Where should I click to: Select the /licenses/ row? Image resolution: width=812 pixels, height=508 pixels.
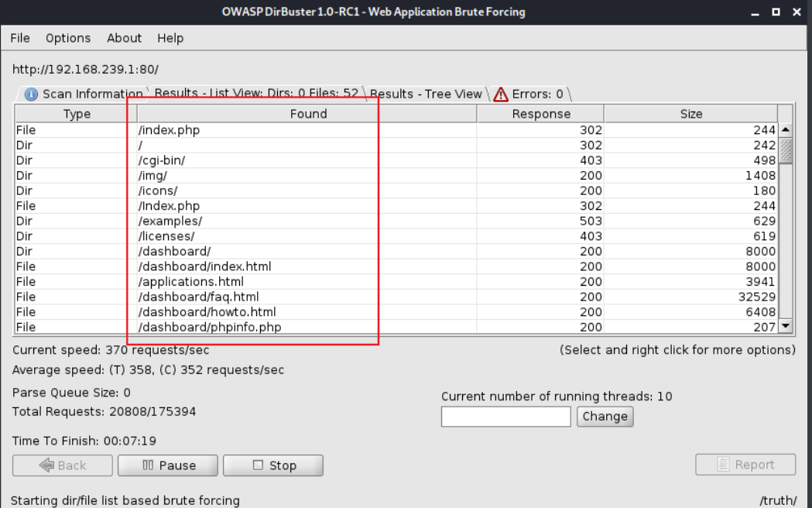(396, 236)
